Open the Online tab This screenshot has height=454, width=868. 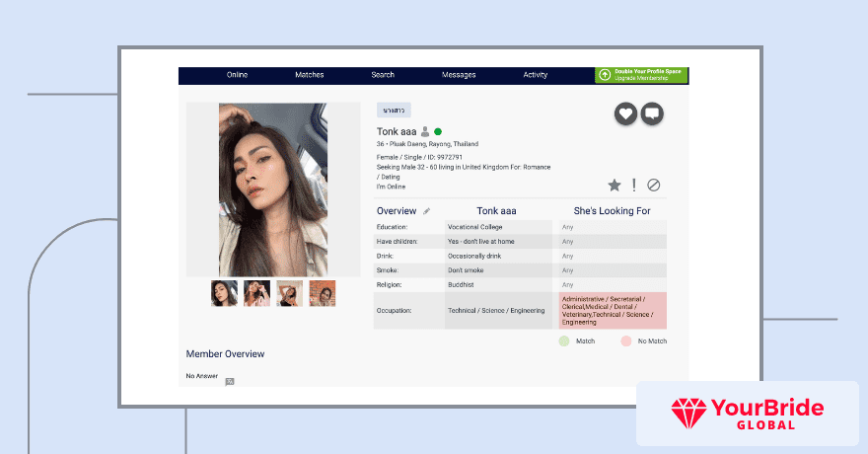(x=237, y=75)
